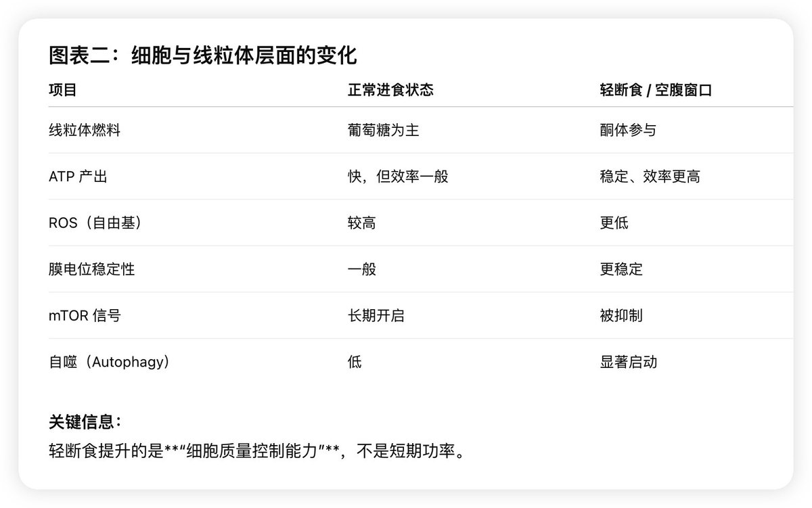Click the 酮体参与 cell
This screenshot has height=508, width=812.
[x=628, y=130]
